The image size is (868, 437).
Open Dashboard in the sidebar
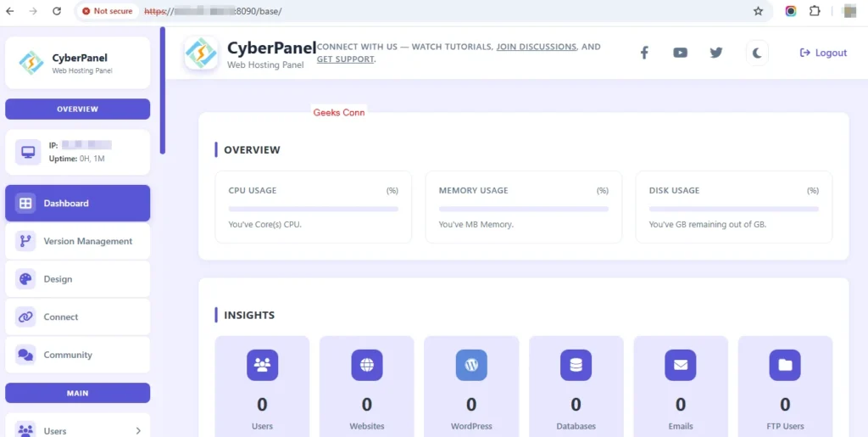point(77,204)
